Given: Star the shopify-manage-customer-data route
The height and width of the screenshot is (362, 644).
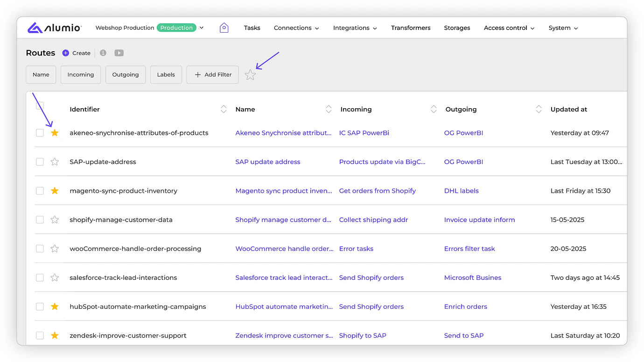Looking at the screenshot, I should pos(55,220).
